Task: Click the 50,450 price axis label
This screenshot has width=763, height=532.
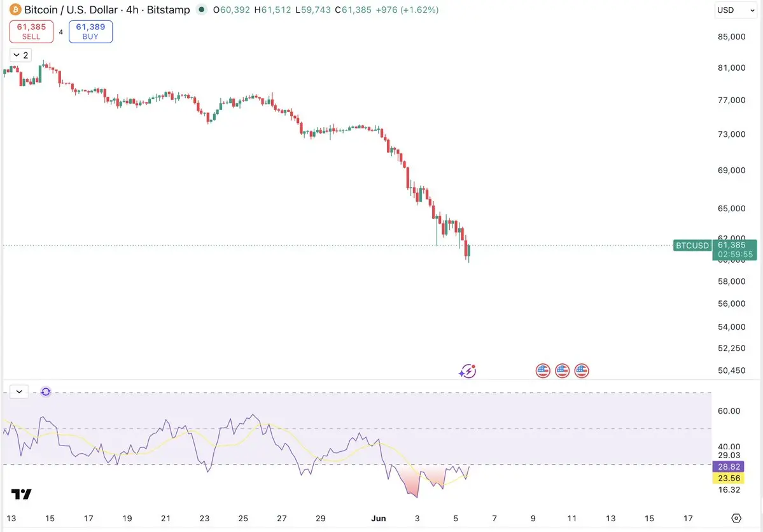Action: coord(731,370)
